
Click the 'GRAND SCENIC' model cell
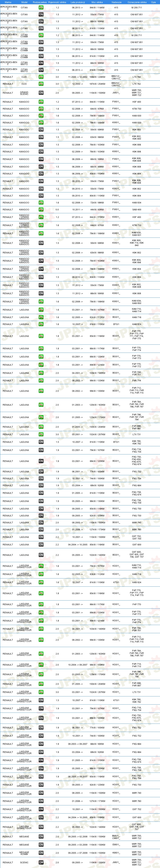click(24, 93)
